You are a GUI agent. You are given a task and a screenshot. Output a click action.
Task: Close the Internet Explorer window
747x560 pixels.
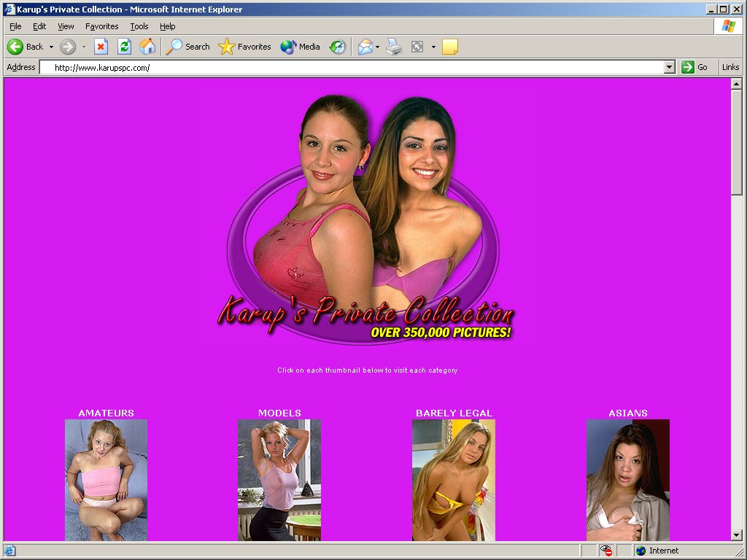[x=736, y=9]
